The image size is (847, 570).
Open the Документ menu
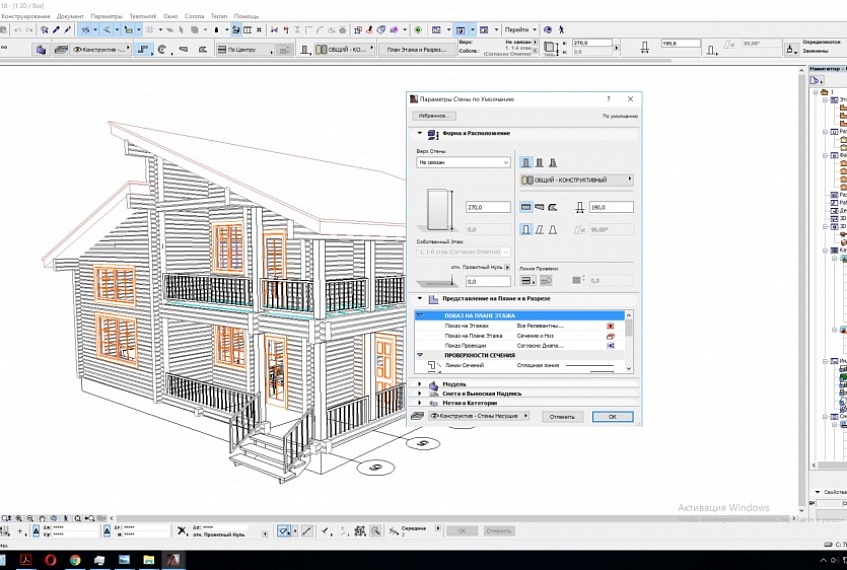coord(70,16)
